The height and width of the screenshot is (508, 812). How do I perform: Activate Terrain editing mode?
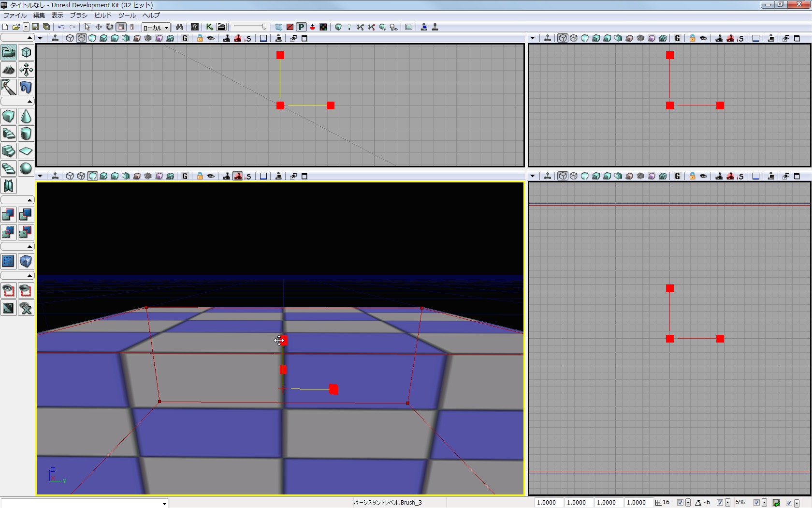(x=8, y=70)
